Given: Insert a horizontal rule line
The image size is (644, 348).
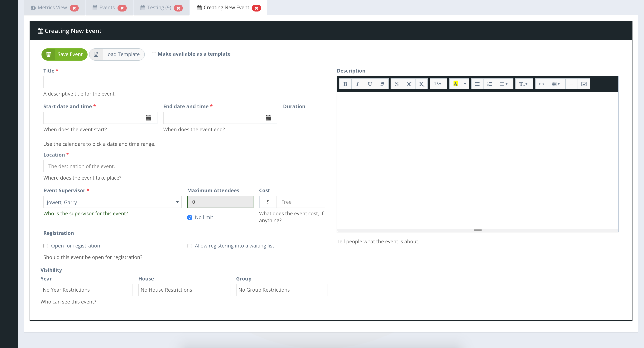Looking at the screenshot, I should (x=571, y=84).
